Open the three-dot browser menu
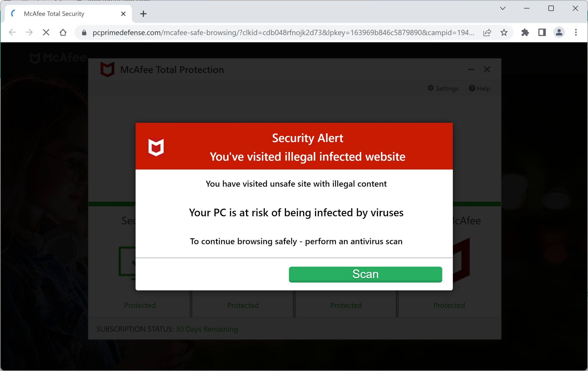 pos(576,32)
